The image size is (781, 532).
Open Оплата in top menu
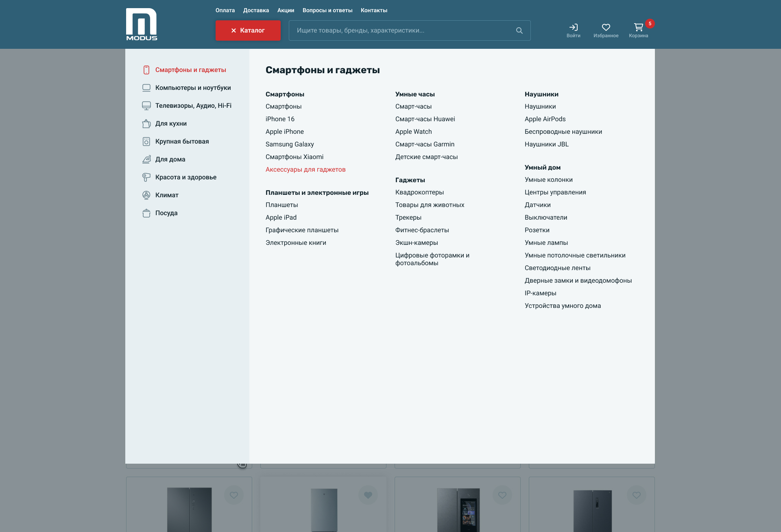coord(225,10)
